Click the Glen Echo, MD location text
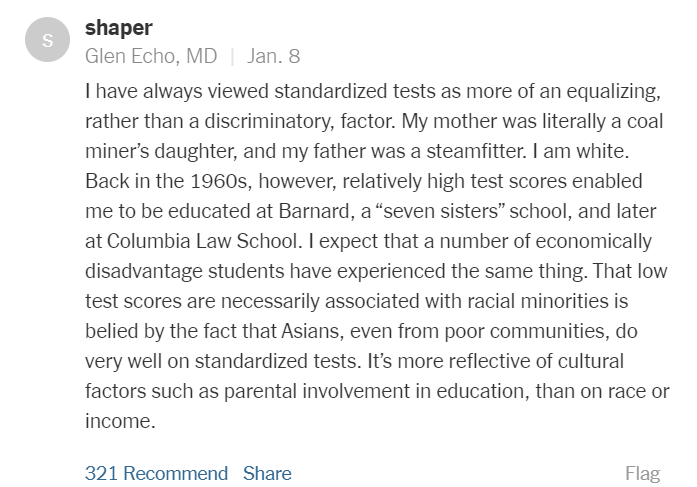This screenshot has width=697, height=487. coord(151,56)
